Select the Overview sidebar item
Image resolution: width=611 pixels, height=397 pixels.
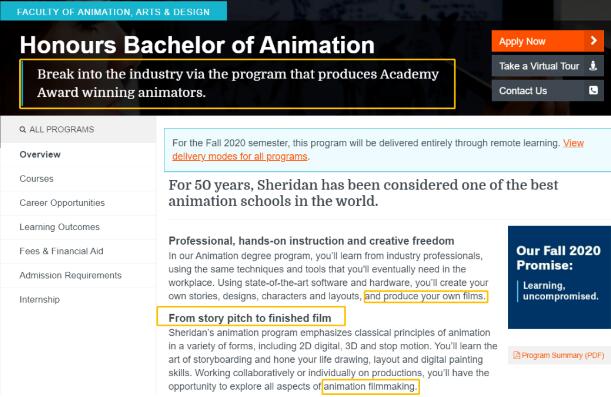78,155
